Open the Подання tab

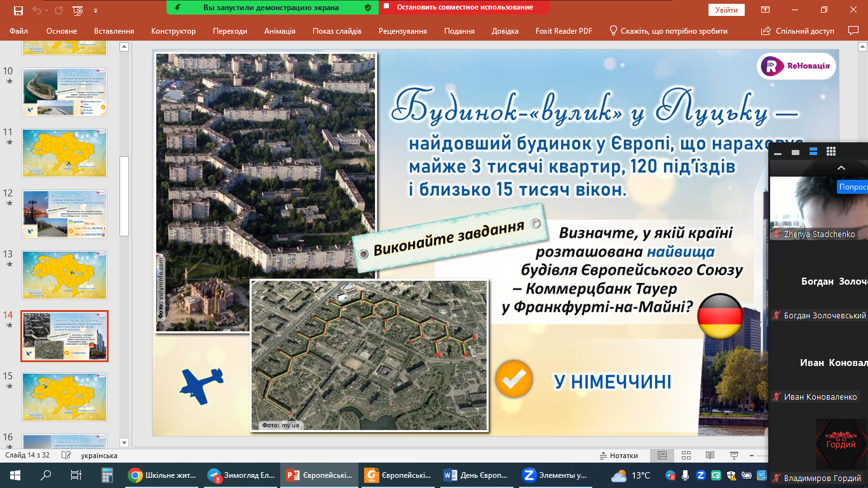pos(459,30)
